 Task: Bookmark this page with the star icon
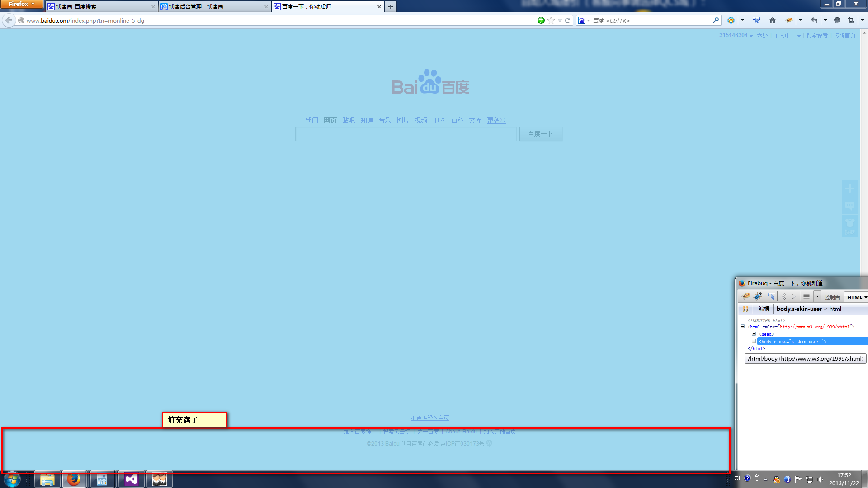[551, 20]
